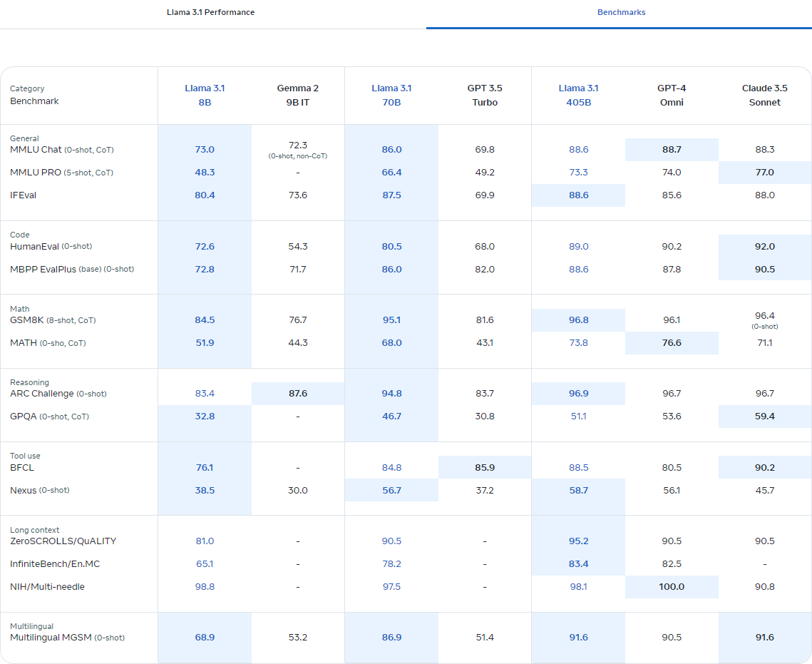Select the Nexus row label
Image resolution: width=812 pixels, height=664 pixels.
[39, 491]
